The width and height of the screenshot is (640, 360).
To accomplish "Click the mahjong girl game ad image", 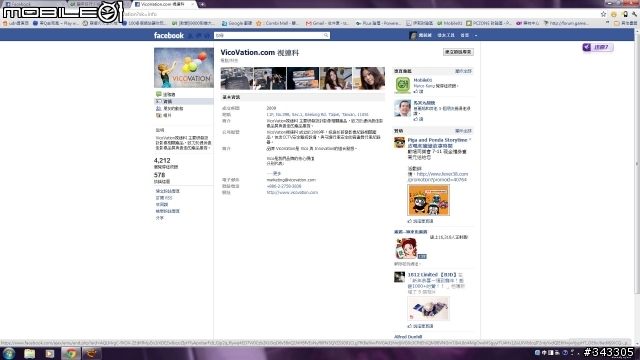I will [406, 248].
